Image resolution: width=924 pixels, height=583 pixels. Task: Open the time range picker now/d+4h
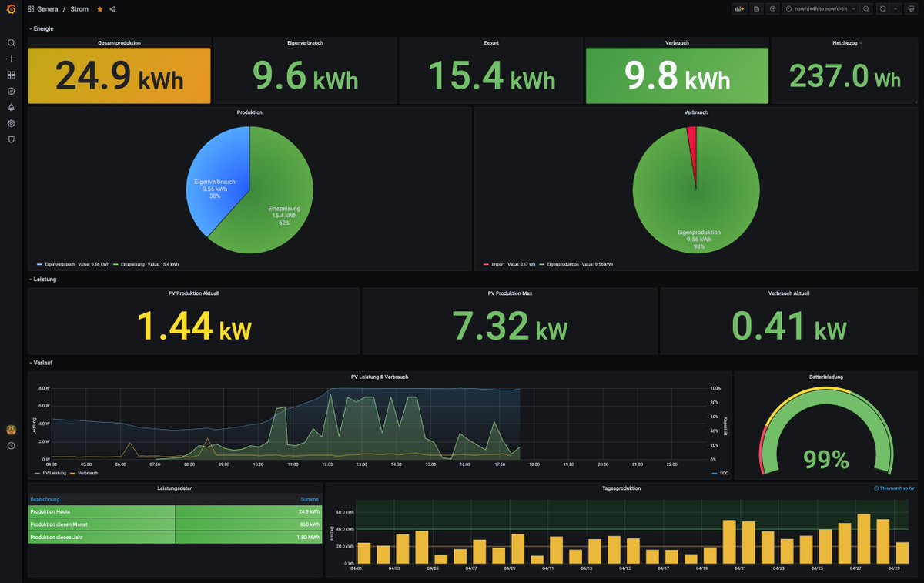coord(821,9)
